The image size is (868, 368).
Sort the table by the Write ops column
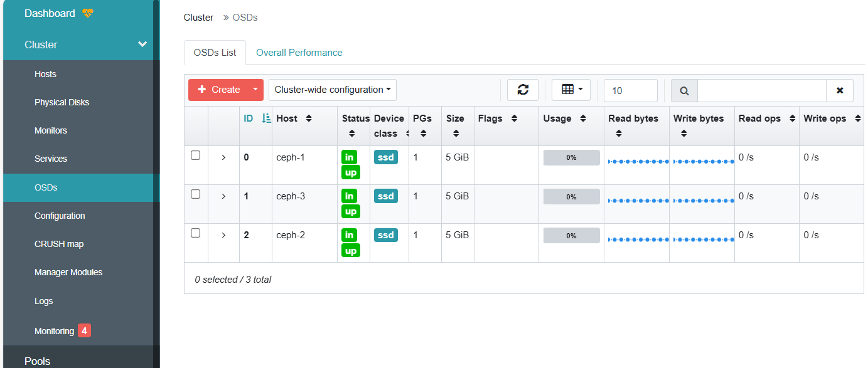click(858, 118)
